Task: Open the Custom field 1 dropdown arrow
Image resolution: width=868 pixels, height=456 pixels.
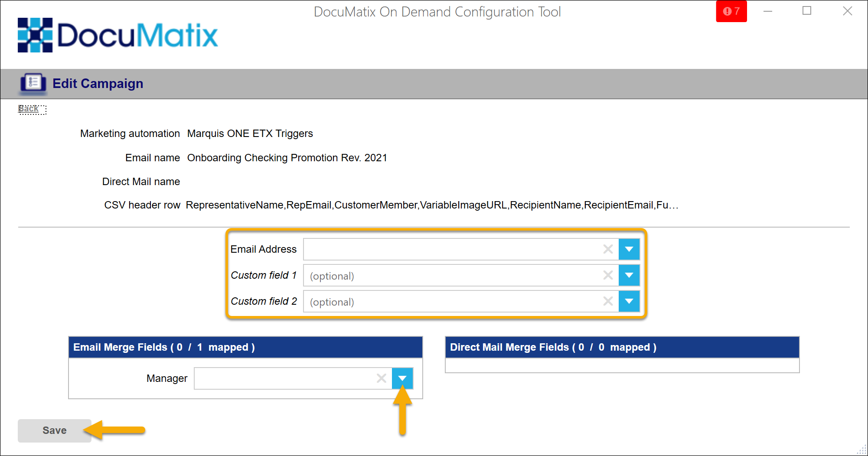Action: [x=629, y=275]
